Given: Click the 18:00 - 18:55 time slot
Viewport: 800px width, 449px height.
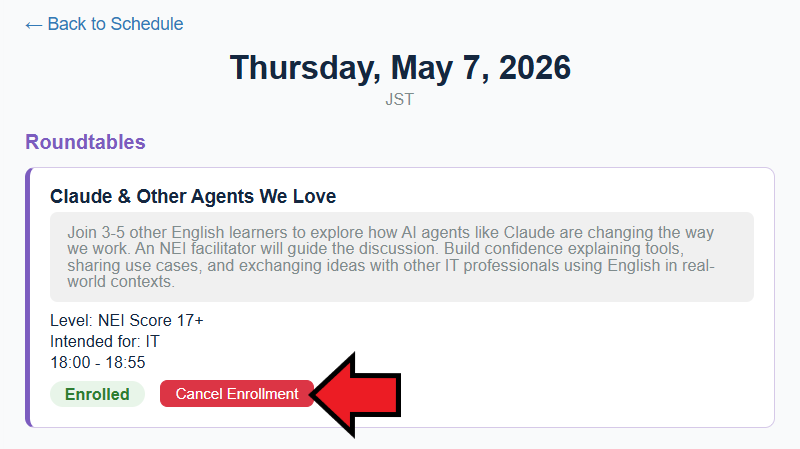Looking at the screenshot, I should 98,362.
